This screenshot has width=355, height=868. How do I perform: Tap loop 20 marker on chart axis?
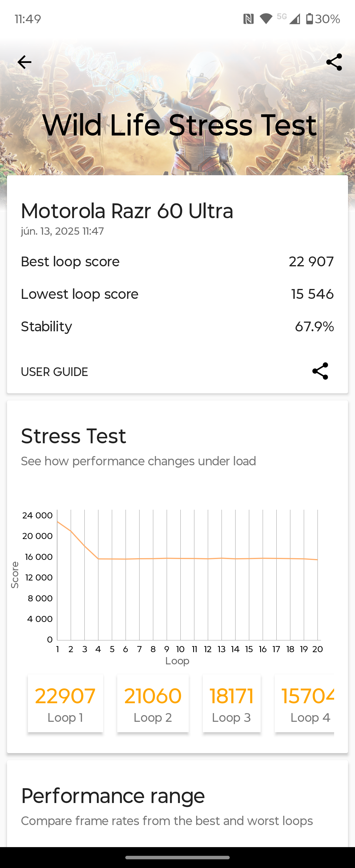[x=318, y=649]
